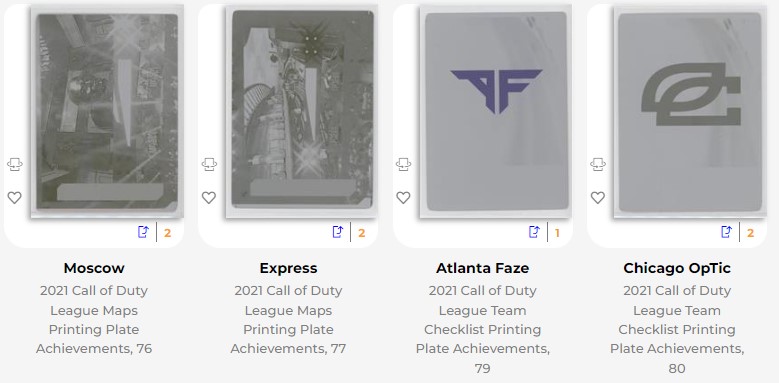Click the share icon under Express card
This screenshot has width=779, height=383.
coord(338,232)
